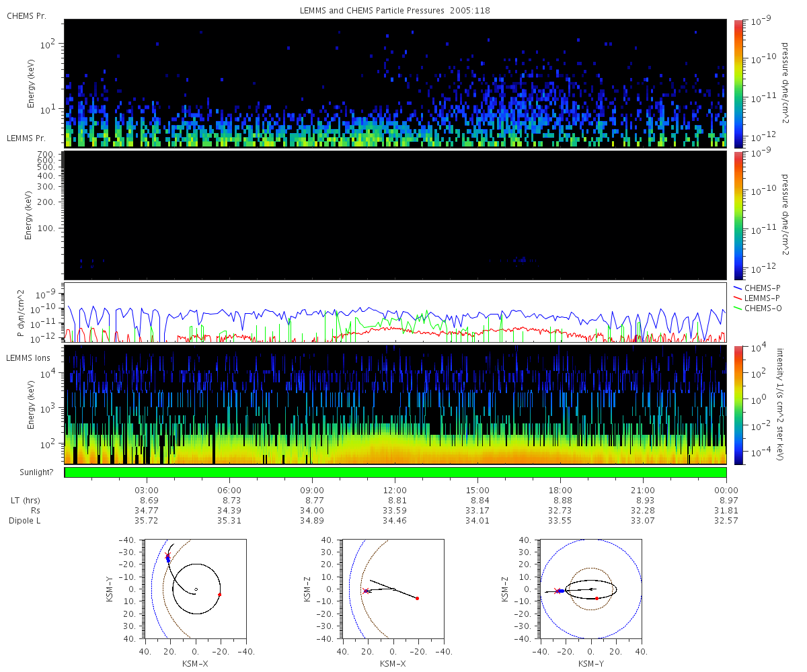This screenshot has width=807, height=672.
Task: Click the Dipole L value 32.57
Action: click(726, 521)
